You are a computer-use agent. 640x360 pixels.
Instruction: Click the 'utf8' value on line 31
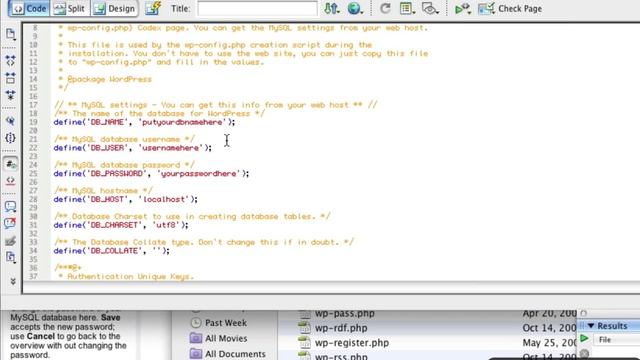pos(166,225)
